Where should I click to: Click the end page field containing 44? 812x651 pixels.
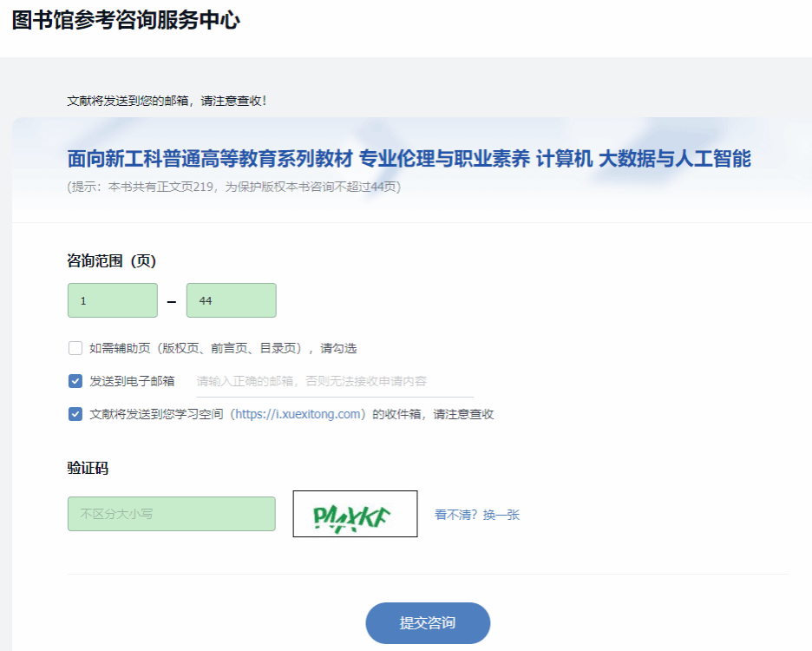(x=231, y=300)
